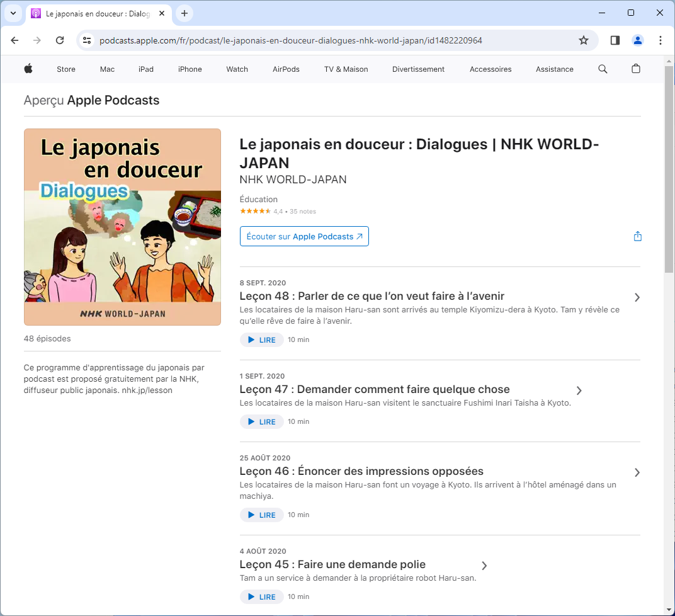Click the '4 AOÛT 2020' date label
This screenshot has width=675, height=616.
263,551
